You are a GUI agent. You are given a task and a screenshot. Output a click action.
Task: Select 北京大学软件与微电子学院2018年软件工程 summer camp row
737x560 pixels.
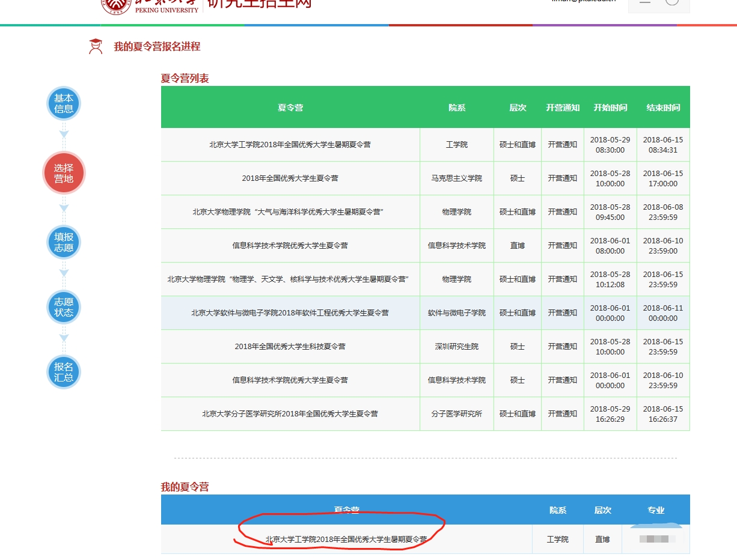(x=290, y=313)
